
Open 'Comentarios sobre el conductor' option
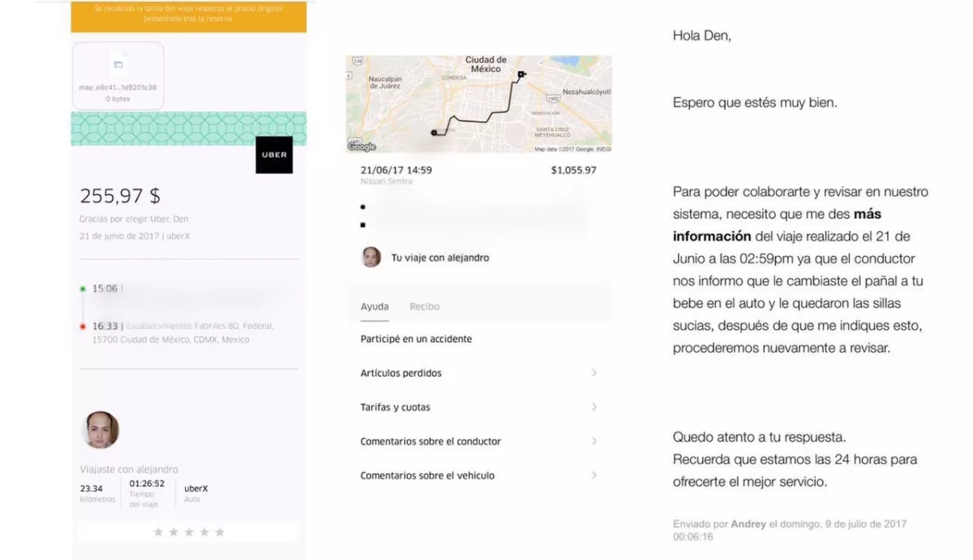pos(478,441)
